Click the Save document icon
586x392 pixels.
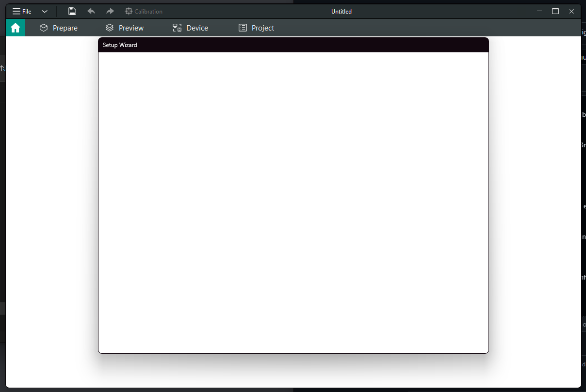click(x=72, y=11)
